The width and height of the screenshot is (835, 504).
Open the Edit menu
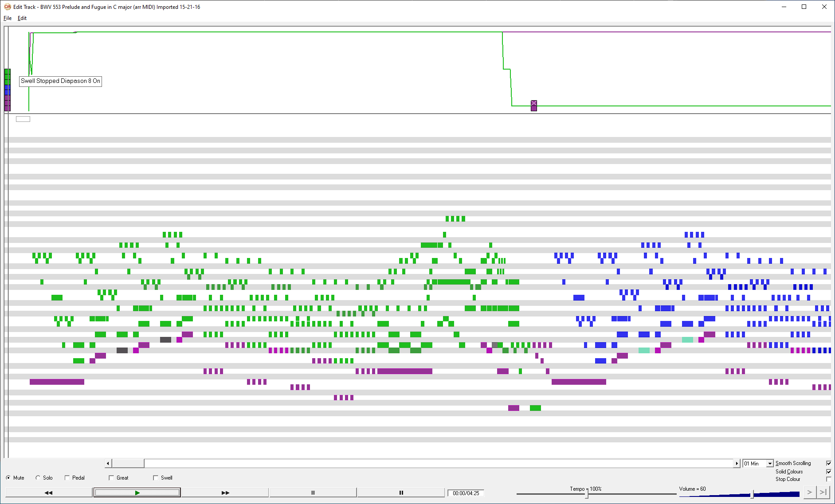coord(22,18)
